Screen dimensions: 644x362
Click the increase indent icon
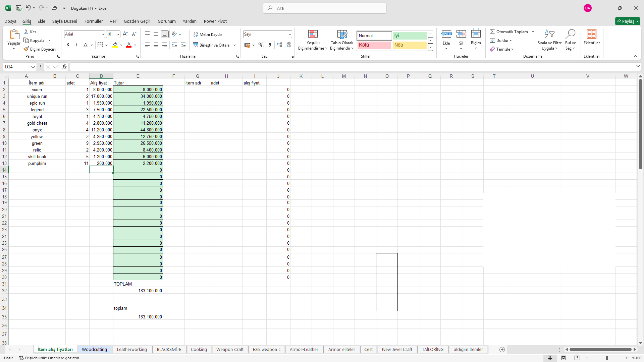[183, 45]
